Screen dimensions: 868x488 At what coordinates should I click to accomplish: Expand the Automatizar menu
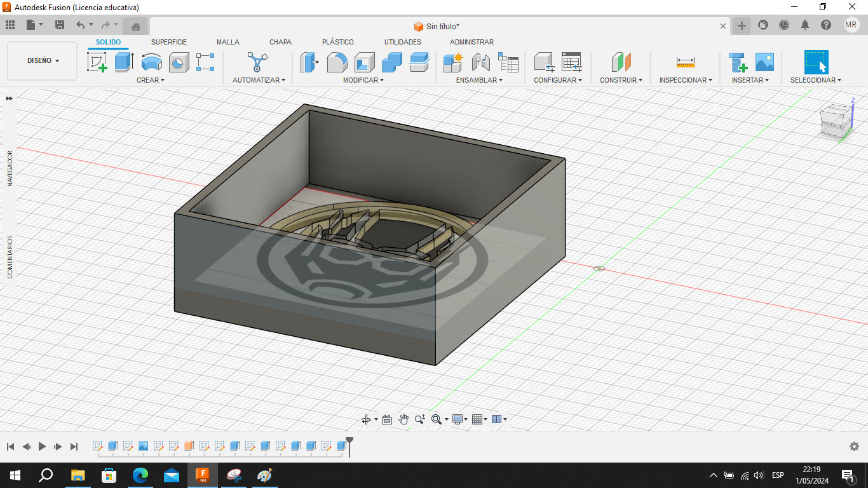coord(259,80)
